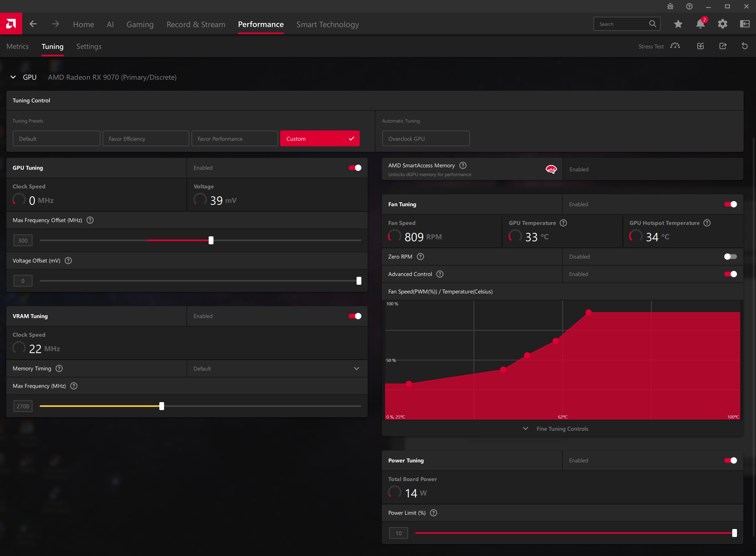Click the load profile import icon
The width and height of the screenshot is (756, 556).
click(700, 46)
